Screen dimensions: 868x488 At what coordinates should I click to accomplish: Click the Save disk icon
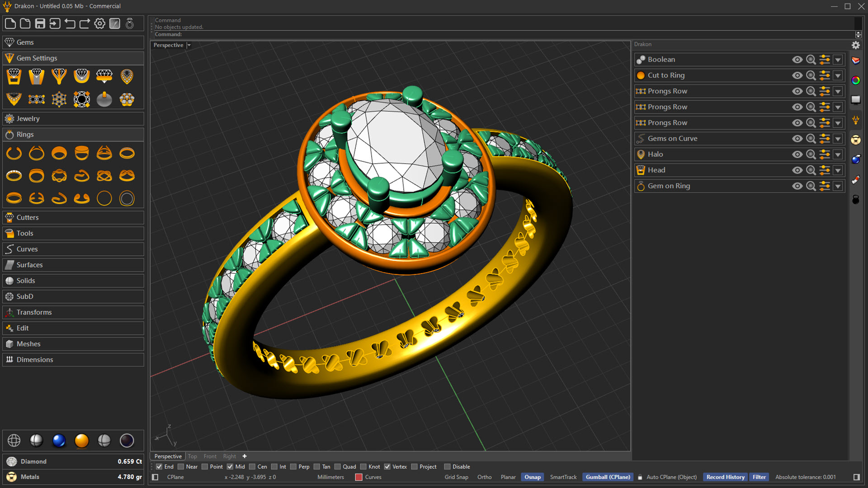click(40, 23)
